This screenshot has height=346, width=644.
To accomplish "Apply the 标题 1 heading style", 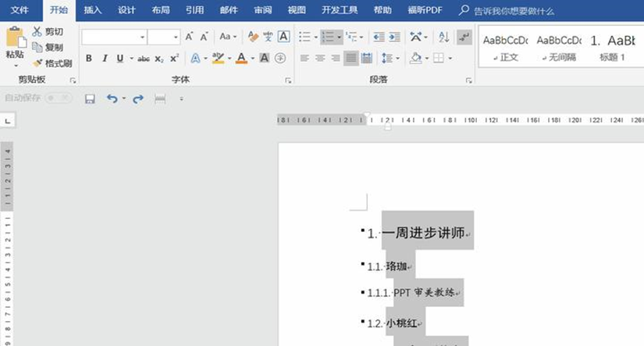I will pyautogui.click(x=611, y=46).
